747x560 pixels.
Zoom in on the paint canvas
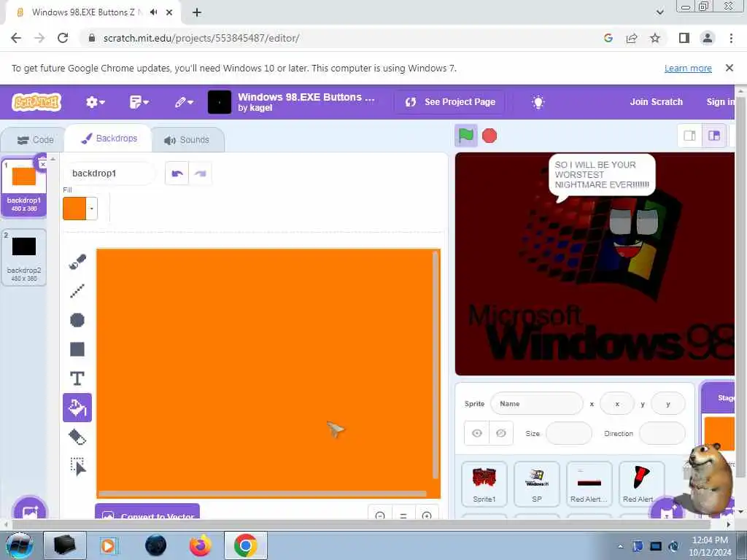point(427,516)
